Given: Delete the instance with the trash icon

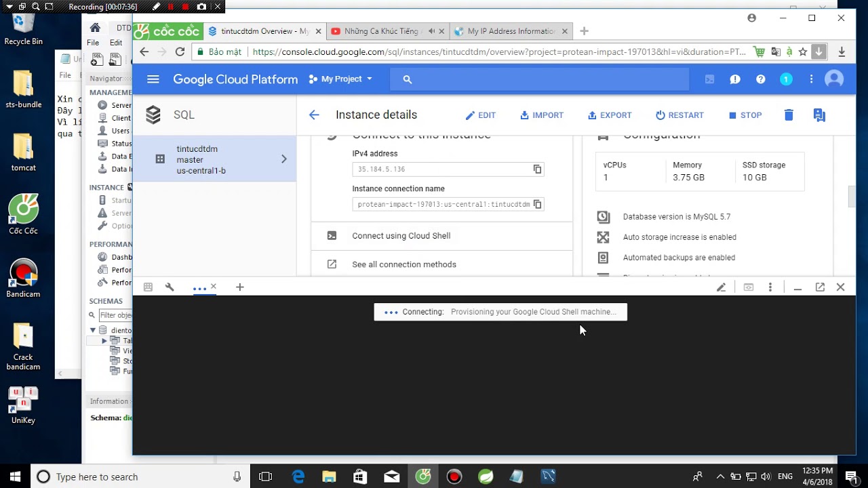Looking at the screenshot, I should tap(789, 115).
